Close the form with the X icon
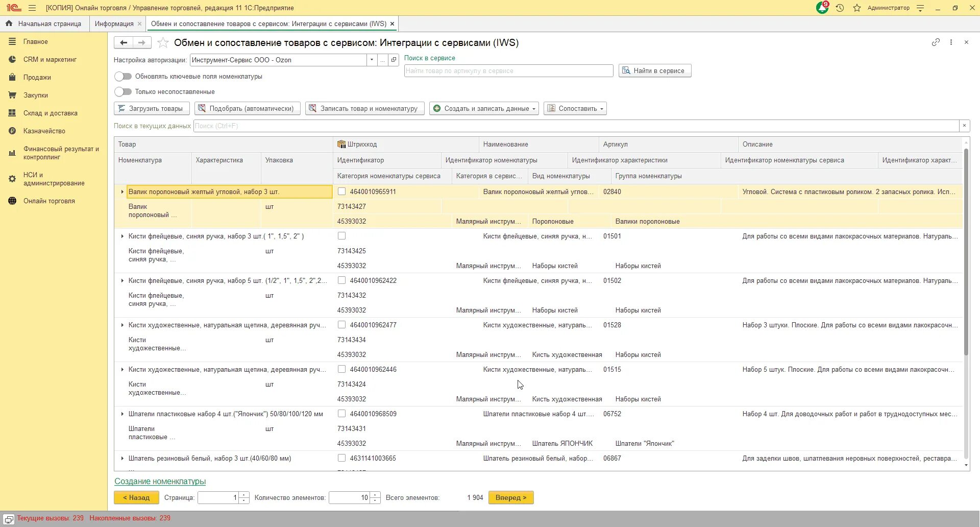980x527 pixels. point(966,42)
